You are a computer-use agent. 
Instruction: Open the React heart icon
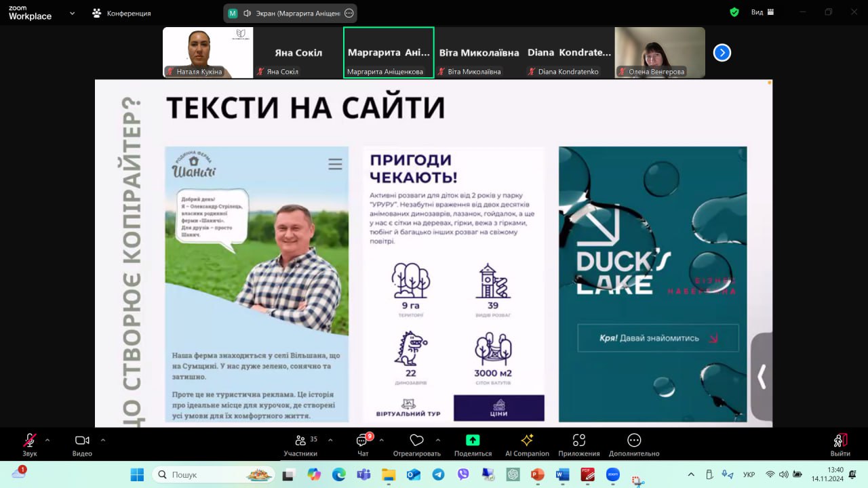(x=416, y=441)
